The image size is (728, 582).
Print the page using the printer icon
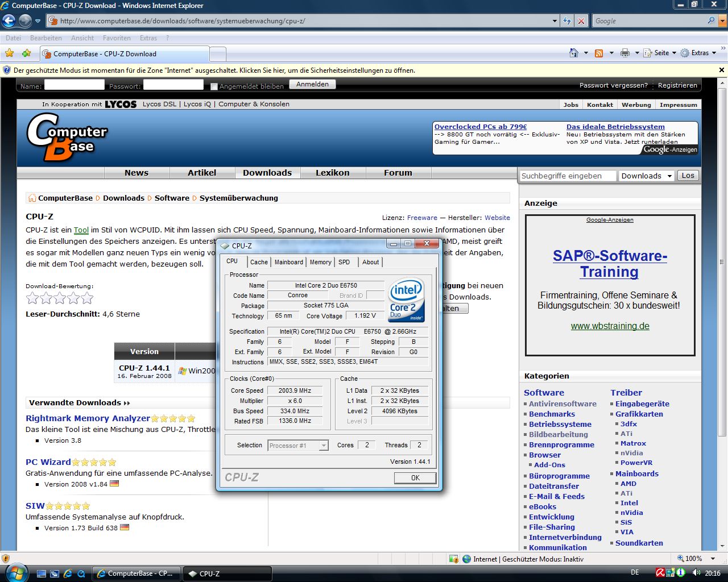[x=625, y=53]
